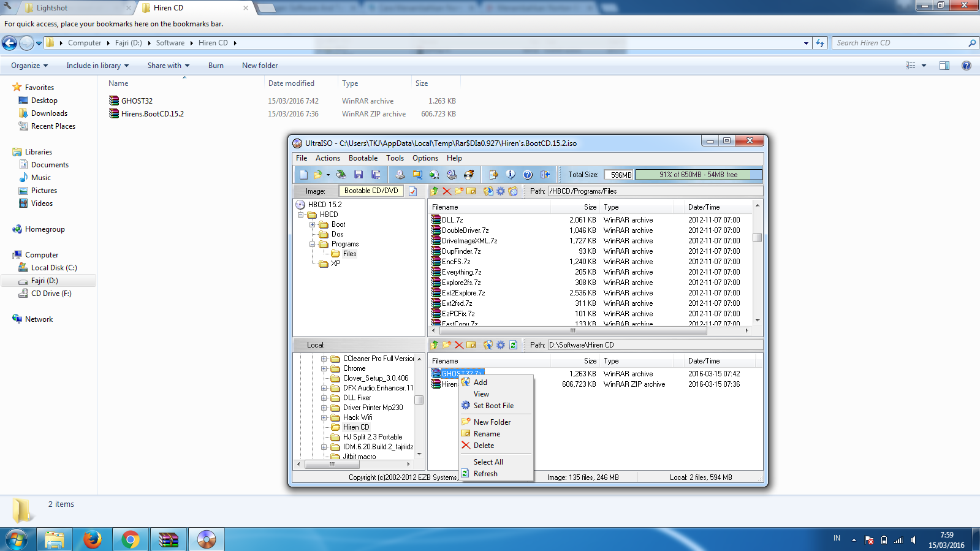This screenshot has width=980, height=551.
Task: Expand the DLL Fixer folder in Local tree
Action: pos(324,398)
